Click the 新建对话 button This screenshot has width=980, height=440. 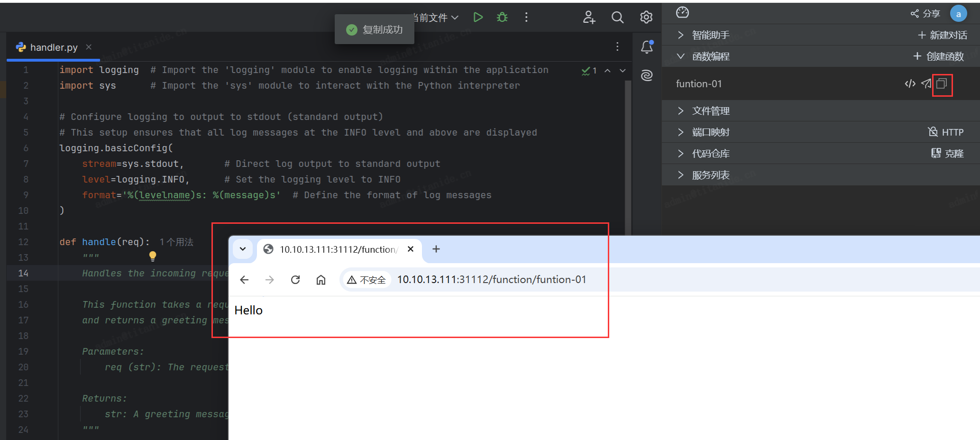click(943, 35)
